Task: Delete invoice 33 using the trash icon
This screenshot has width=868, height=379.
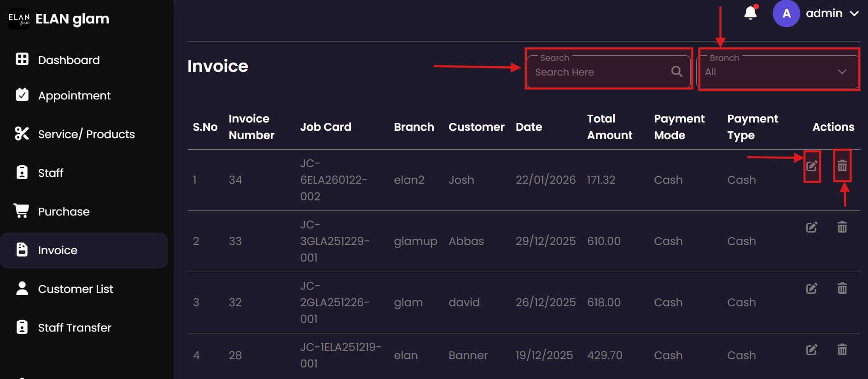Action: tap(842, 227)
